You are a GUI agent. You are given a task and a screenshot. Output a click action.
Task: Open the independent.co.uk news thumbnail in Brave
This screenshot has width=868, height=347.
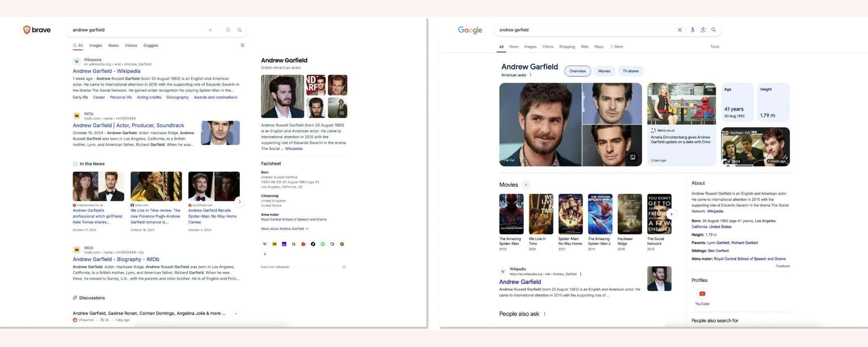[x=98, y=187]
